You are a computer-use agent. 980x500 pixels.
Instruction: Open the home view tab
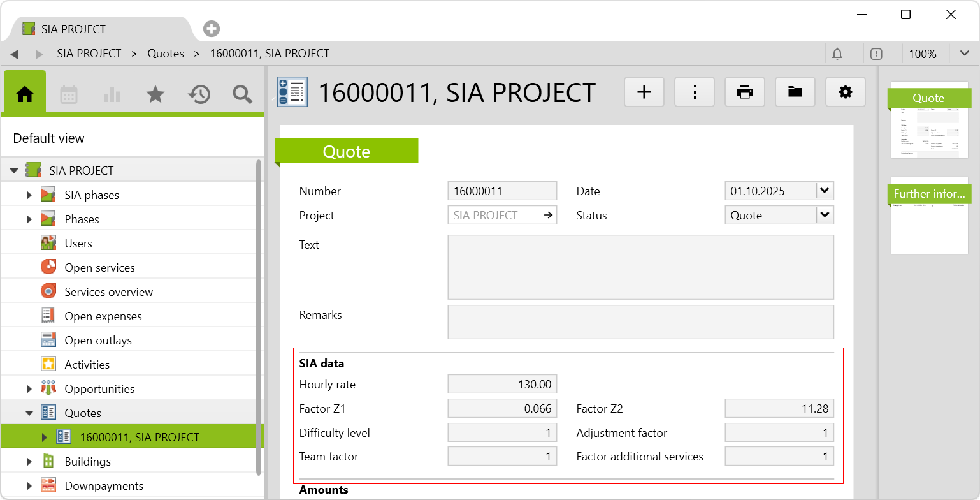coord(25,94)
